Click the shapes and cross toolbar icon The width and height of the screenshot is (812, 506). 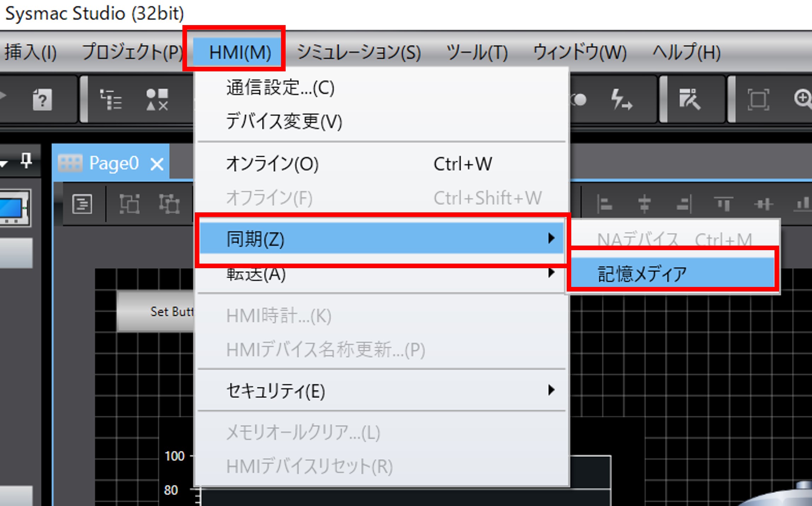(x=157, y=100)
